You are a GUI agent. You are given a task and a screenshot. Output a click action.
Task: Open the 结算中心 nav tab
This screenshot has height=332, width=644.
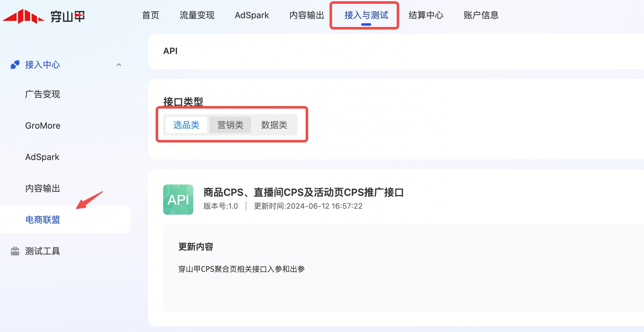coord(426,15)
